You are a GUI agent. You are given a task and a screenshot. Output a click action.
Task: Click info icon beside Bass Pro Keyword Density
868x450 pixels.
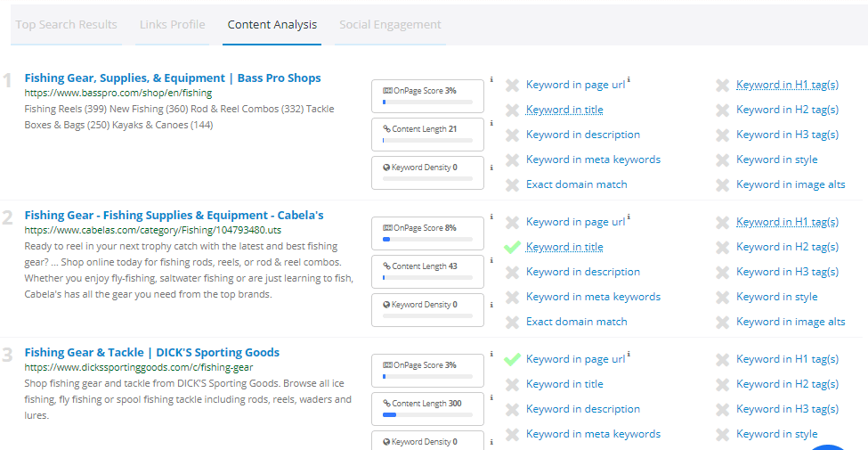point(491,168)
